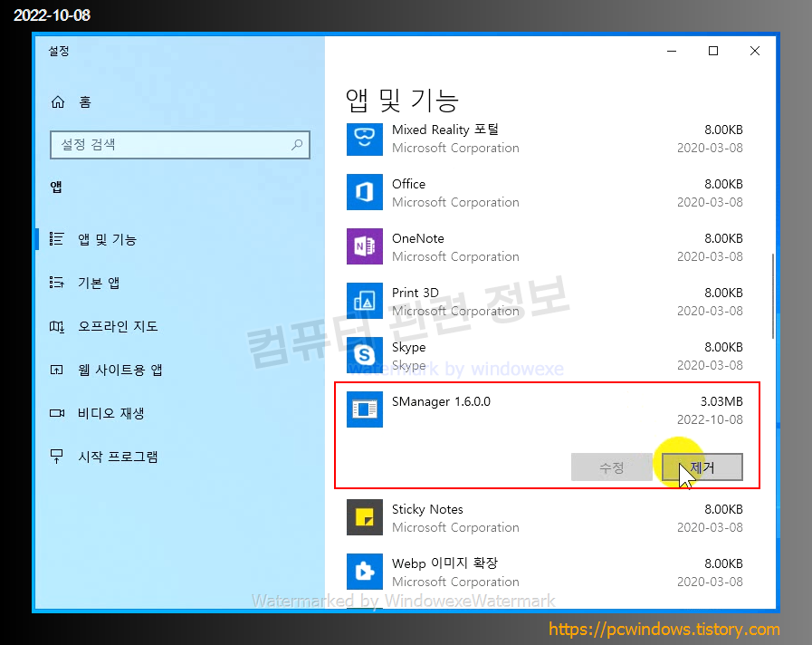Click the Home house icon in sidebar

[x=57, y=102]
